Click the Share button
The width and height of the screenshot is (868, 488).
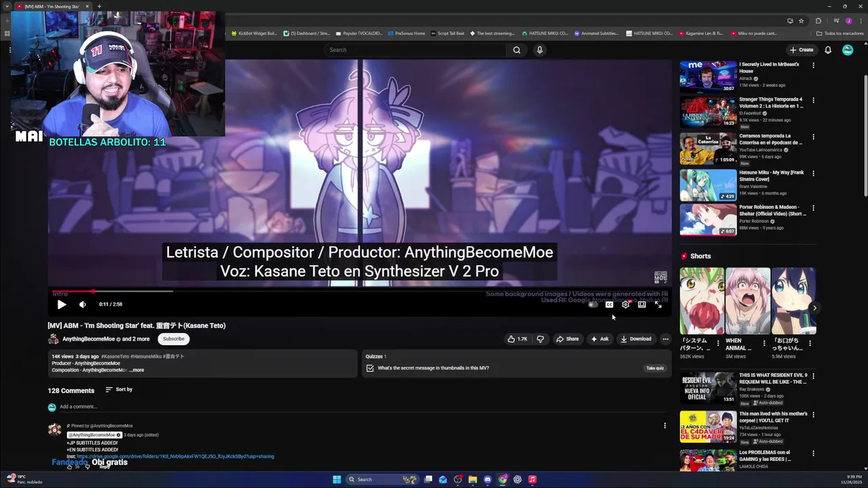567,339
